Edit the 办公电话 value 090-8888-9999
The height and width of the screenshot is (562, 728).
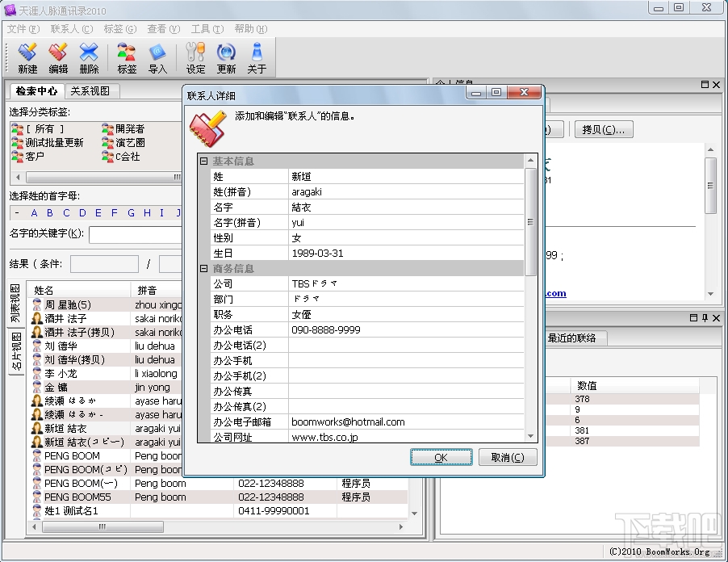[x=406, y=329]
